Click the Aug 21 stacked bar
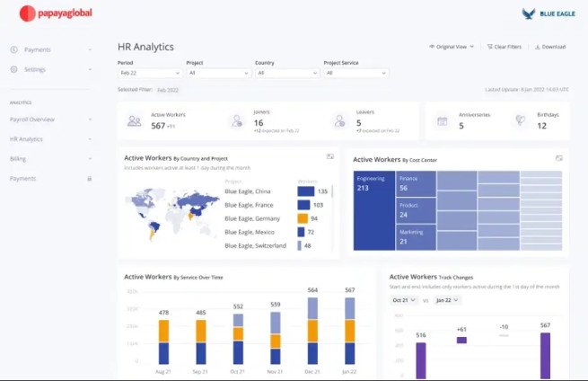Screen dimensions: 588x381 click(x=163, y=342)
